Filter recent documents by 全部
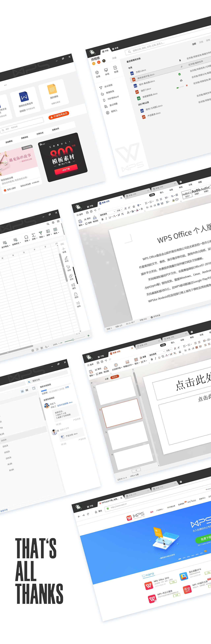 point(194,44)
